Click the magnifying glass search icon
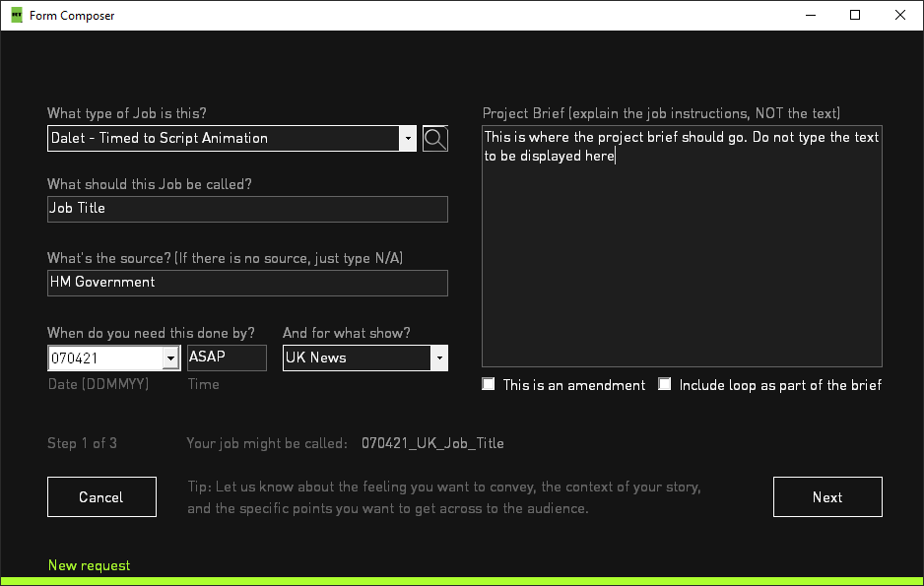 point(434,139)
